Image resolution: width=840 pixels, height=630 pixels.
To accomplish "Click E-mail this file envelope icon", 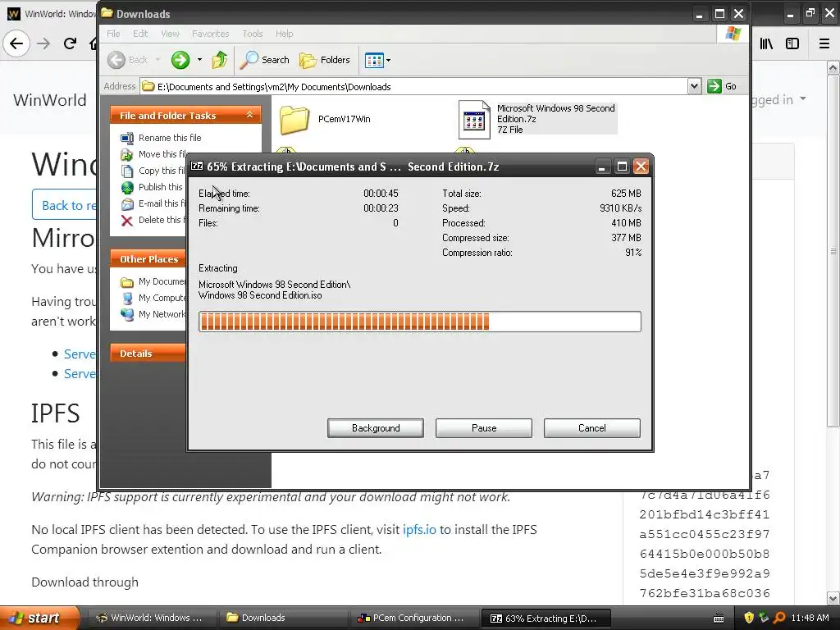I will tap(127, 204).
